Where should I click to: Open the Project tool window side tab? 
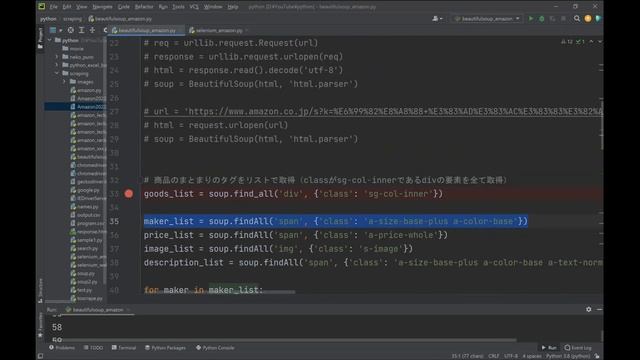click(40, 38)
